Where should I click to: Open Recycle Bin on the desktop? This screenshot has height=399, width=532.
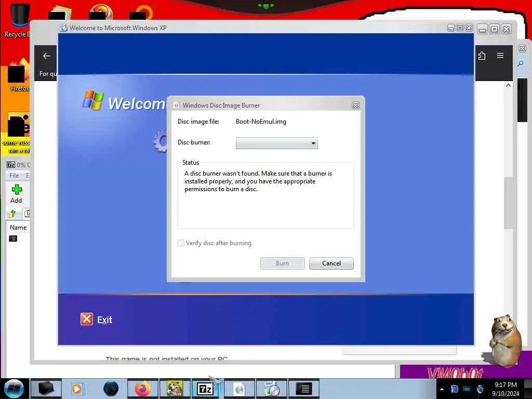pyautogui.click(x=18, y=20)
